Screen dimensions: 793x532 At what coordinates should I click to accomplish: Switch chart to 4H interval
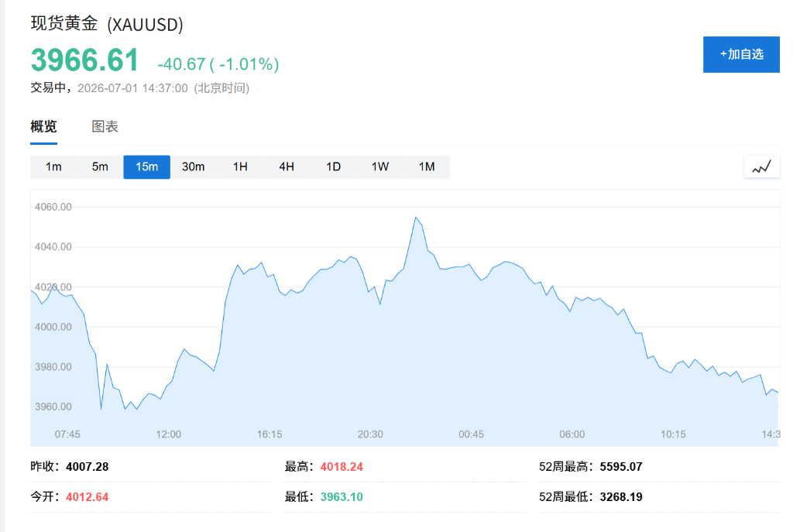[x=287, y=167]
